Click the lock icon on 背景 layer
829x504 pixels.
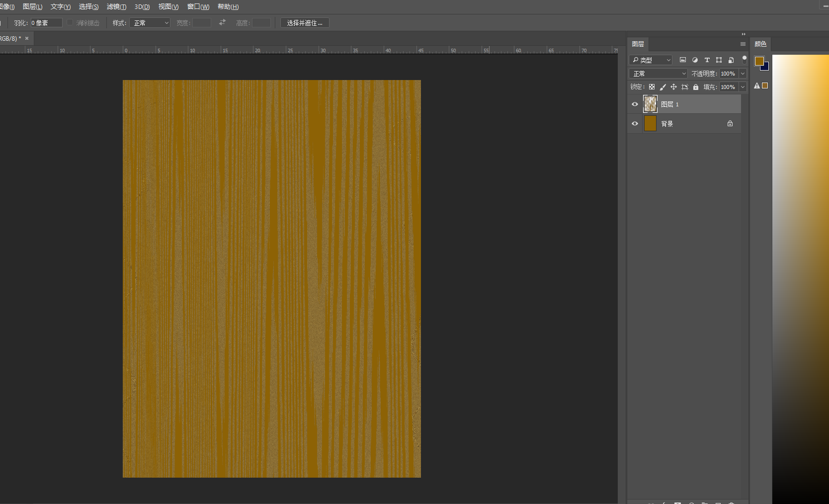coord(730,123)
